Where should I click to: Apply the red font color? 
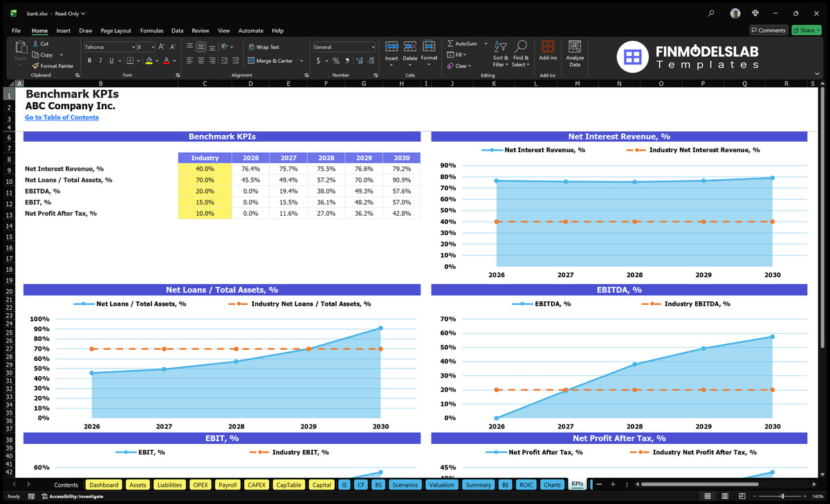166,61
